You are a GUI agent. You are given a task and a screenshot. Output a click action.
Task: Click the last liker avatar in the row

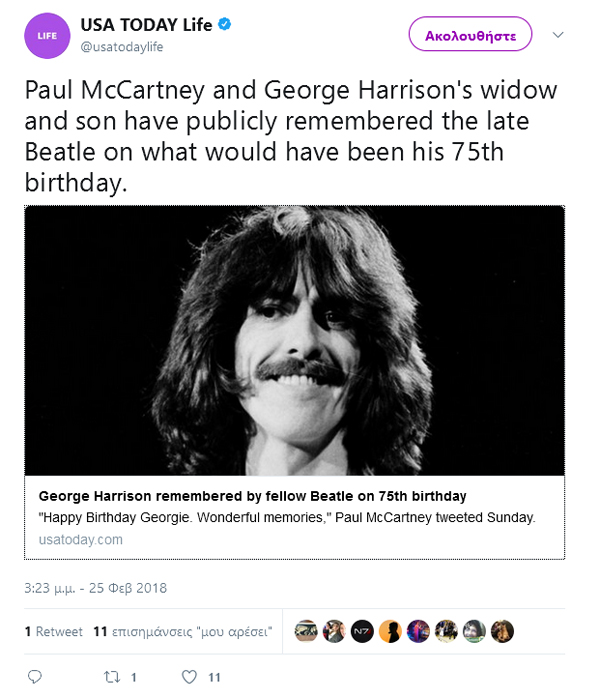[x=502, y=631]
